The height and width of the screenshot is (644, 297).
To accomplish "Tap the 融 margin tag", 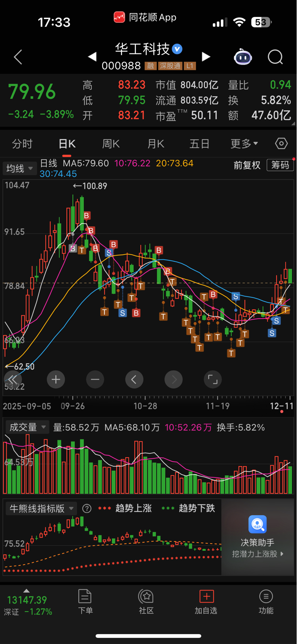I will pyautogui.click(x=151, y=66).
